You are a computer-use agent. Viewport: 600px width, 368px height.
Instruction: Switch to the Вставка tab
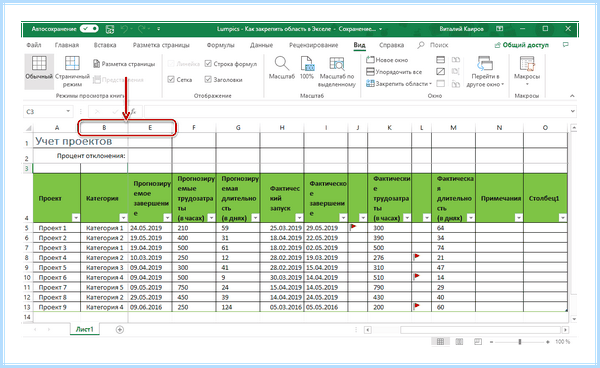pos(105,45)
